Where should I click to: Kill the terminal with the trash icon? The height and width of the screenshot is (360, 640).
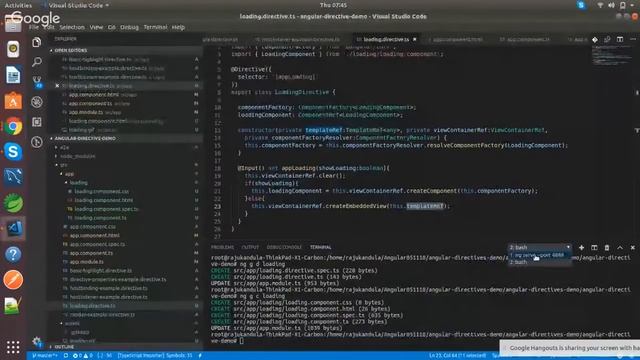pos(607,247)
